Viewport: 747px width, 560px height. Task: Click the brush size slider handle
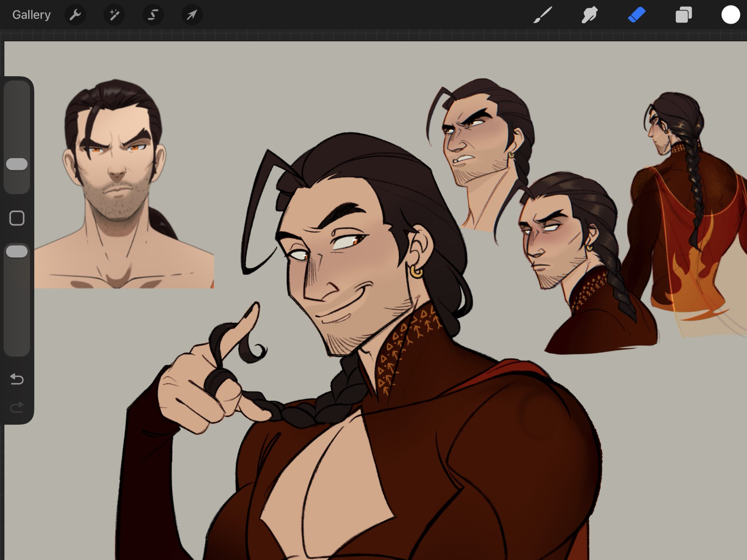17,164
